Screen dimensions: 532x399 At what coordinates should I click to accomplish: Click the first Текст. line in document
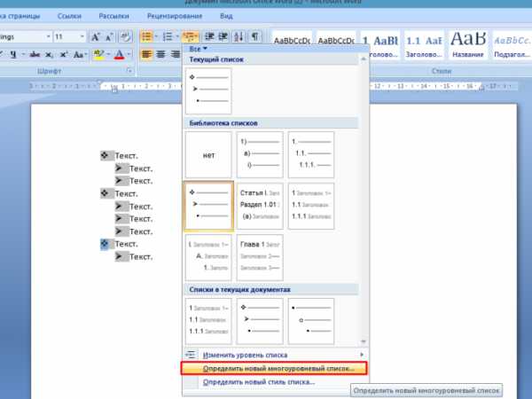(x=126, y=156)
